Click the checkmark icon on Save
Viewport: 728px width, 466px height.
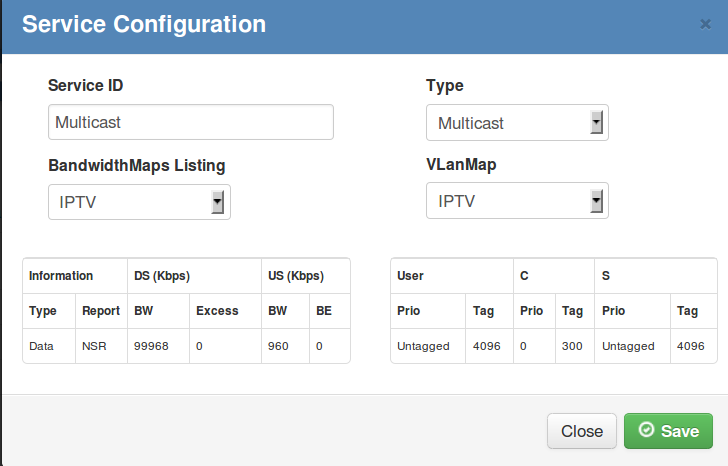(646, 430)
